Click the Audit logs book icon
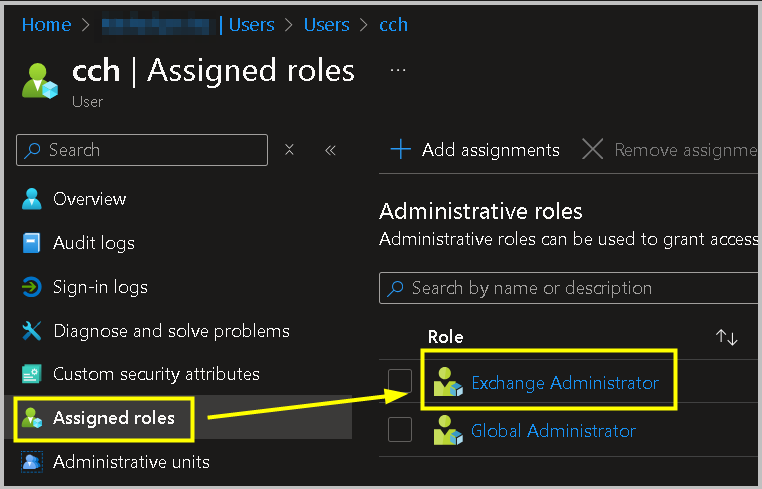This screenshot has width=762, height=489. pos(32,243)
